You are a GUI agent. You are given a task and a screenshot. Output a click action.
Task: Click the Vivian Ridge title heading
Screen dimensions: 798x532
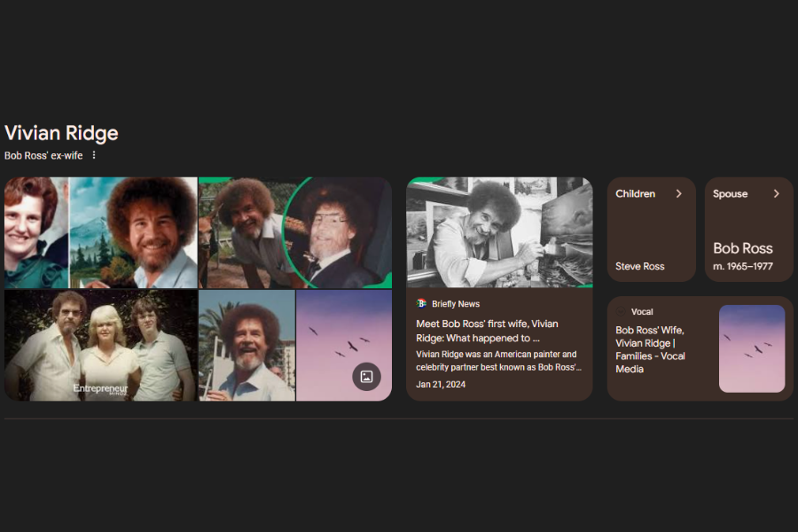(61, 133)
